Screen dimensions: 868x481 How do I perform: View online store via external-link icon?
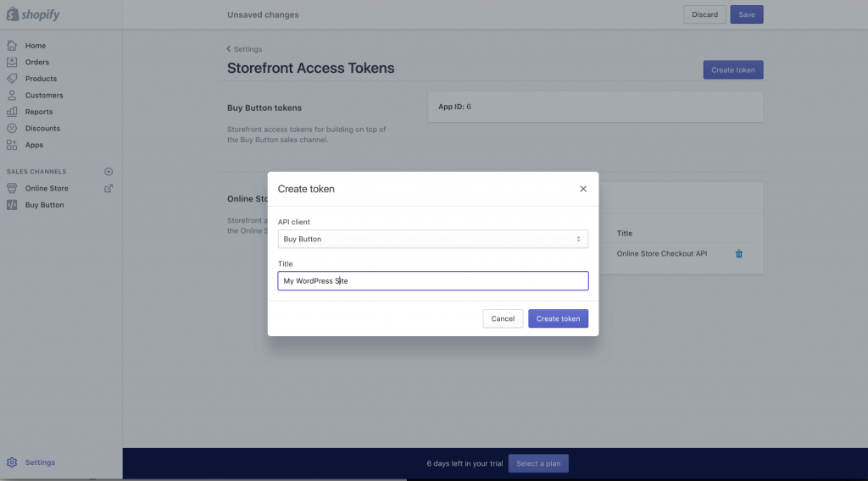point(108,188)
